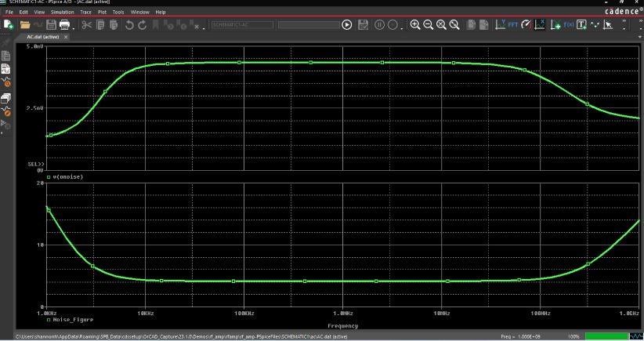Show the simulation queue from the sidebar
Image resolution: width=644 pixels, height=341 pixels.
click(x=5, y=98)
